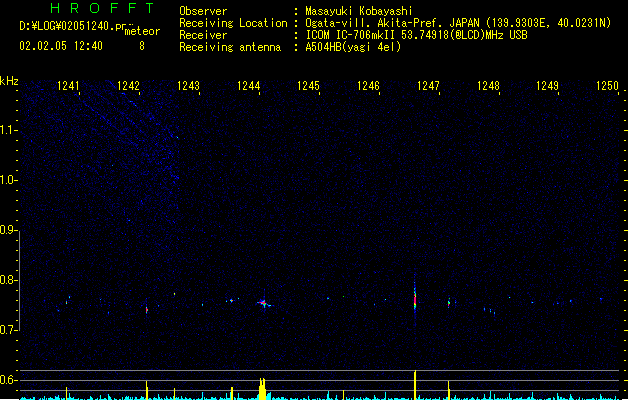Click the kHz axis unit label
Image resolution: width=629 pixels, height=400 pixels.
pos(9,81)
